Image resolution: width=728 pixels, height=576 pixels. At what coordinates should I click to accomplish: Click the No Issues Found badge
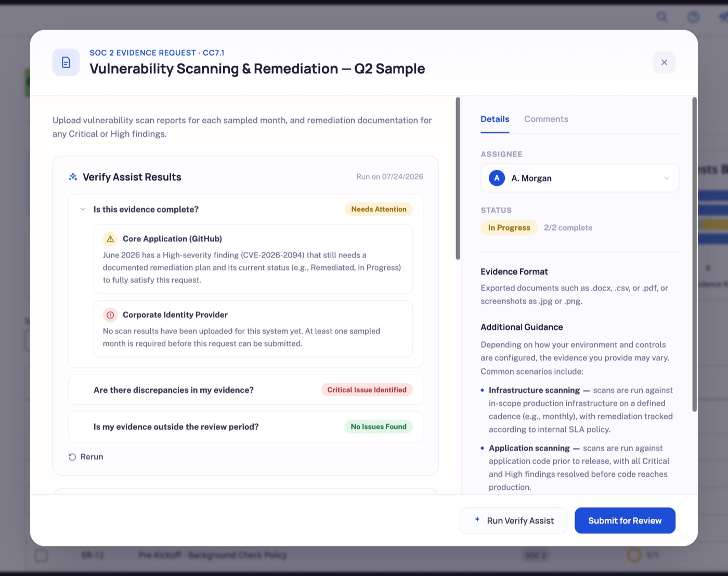click(x=379, y=427)
